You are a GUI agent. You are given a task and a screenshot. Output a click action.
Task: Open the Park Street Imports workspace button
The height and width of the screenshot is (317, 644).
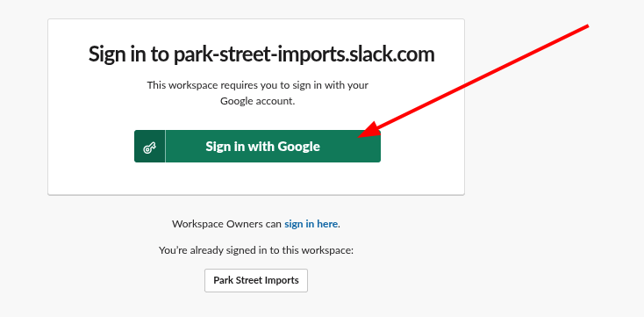coord(256,280)
